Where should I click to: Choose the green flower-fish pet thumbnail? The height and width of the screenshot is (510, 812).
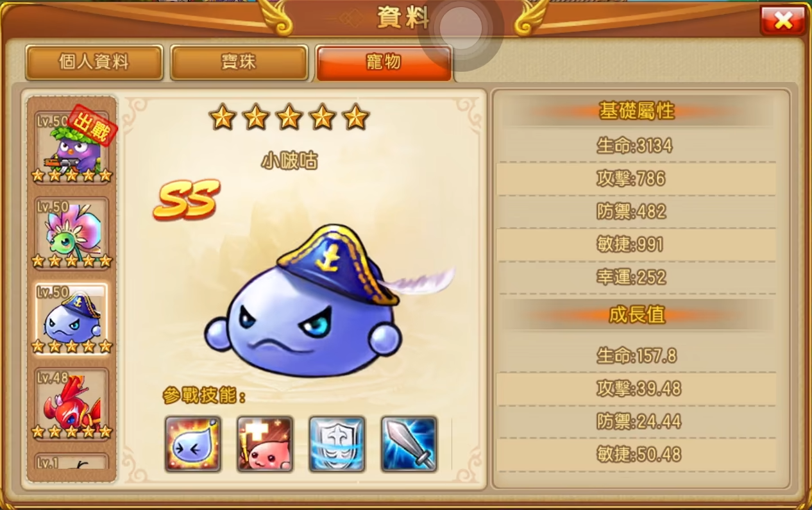[x=71, y=232]
